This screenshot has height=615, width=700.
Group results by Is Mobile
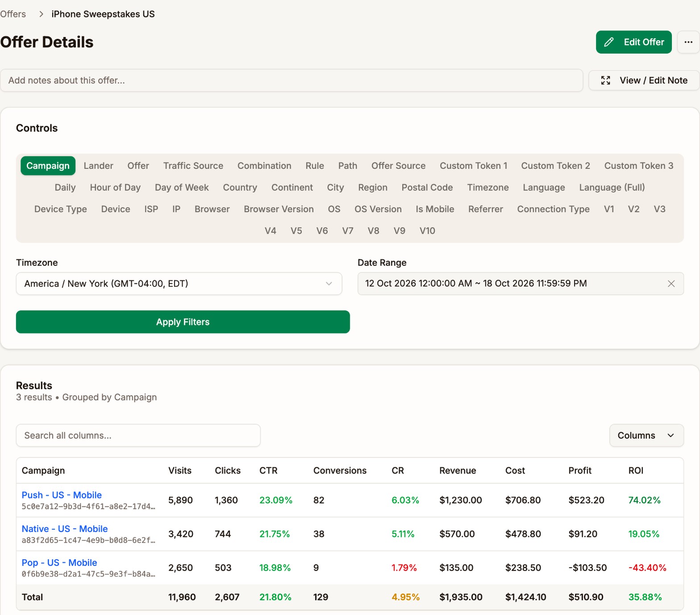click(x=435, y=209)
